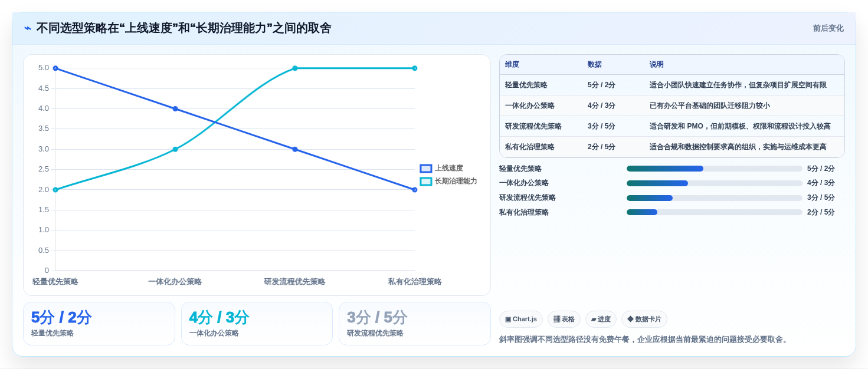Image resolution: width=868 pixels, height=369 pixels.
Task: Toggle the 上线速度 legend swatch
Action: (425, 169)
